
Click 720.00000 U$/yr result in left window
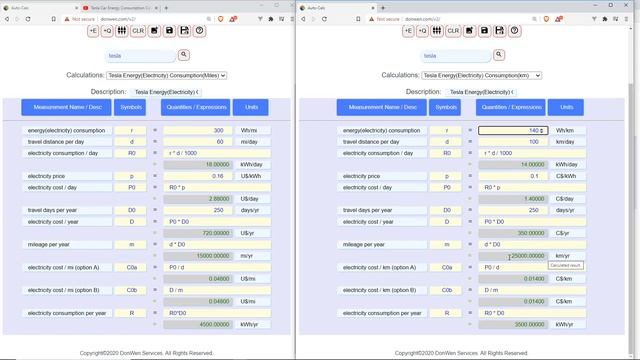(198, 233)
